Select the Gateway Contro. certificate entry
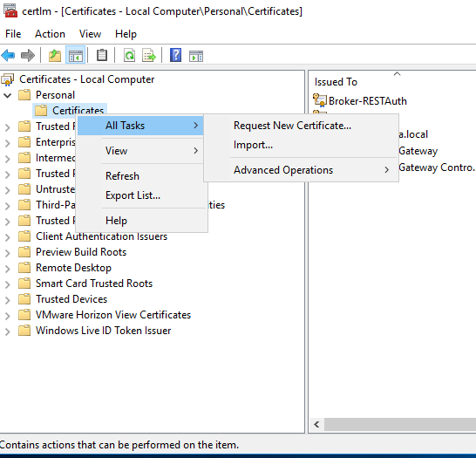Screen dimensions: 476x458 click(437, 167)
